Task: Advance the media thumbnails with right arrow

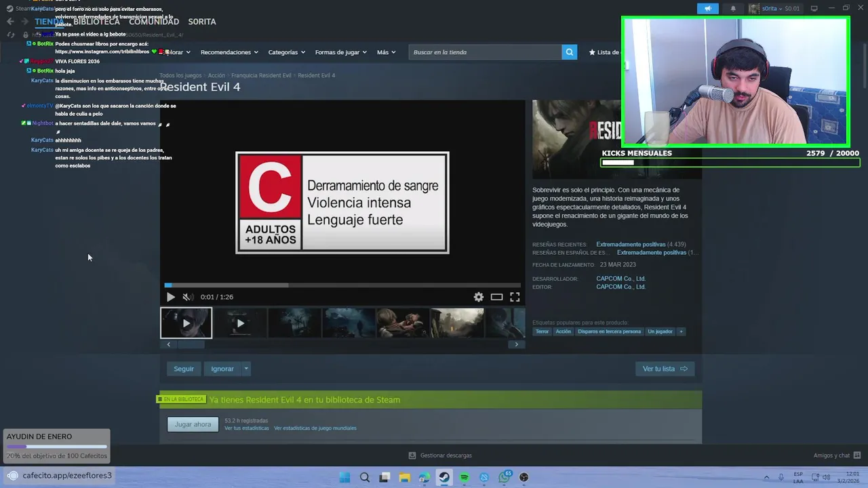Action: (x=516, y=344)
